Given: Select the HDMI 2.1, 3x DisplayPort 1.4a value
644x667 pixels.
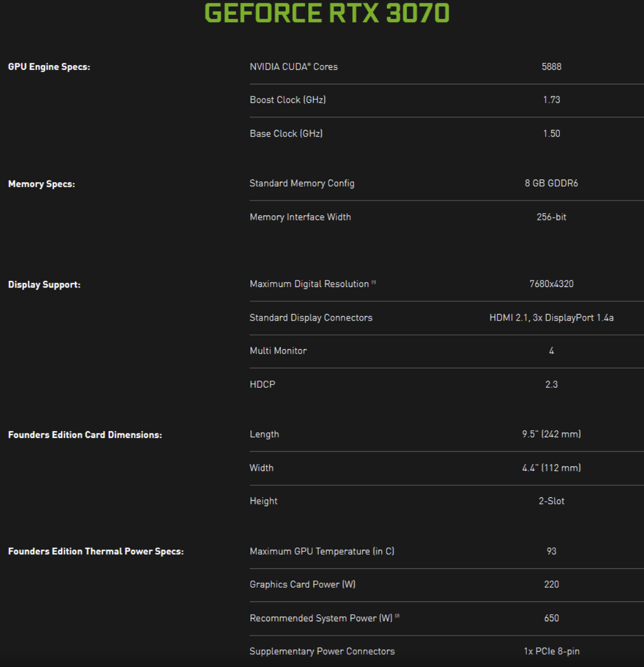Looking at the screenshot, I should [552, 318].
